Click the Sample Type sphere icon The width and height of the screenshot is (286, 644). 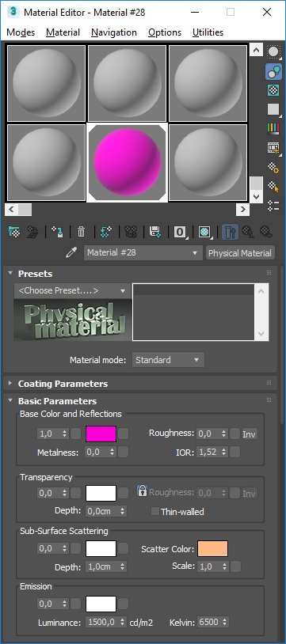pyautogui.click(x=273, y=51)
